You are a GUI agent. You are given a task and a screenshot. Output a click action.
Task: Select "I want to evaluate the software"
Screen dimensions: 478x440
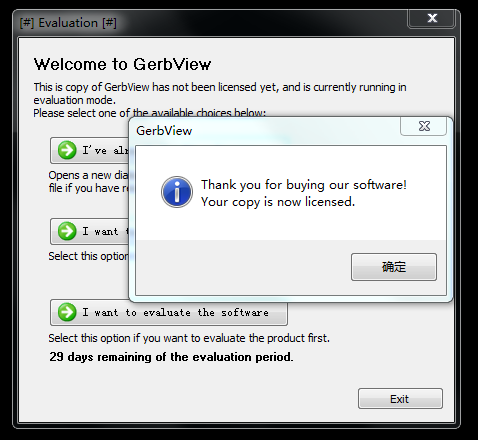point(169,312)
